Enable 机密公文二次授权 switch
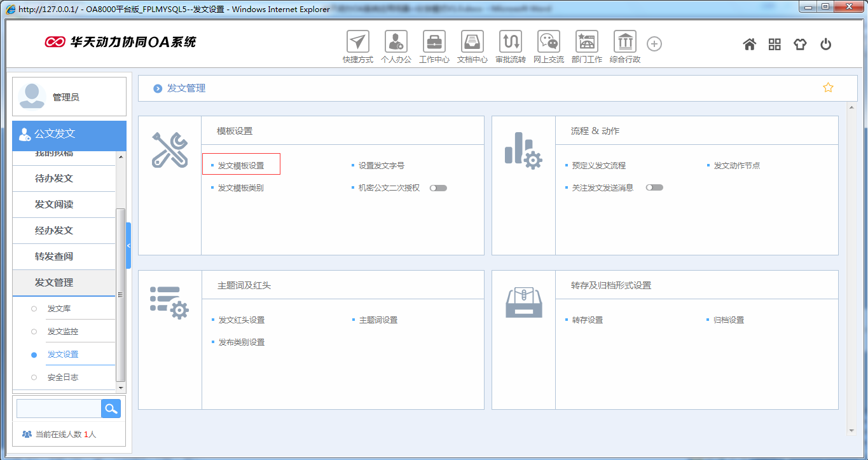The height and width of the screenshot is (460, 868). point(438,187)
